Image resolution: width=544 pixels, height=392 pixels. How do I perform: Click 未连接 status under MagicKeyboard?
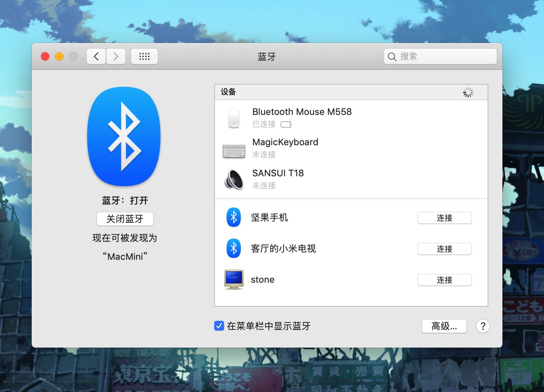pyautogui.click(x=264, y=154)
